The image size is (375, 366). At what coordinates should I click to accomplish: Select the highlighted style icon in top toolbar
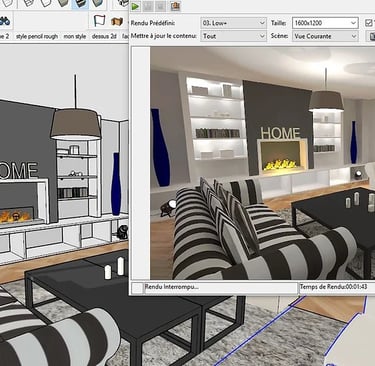[80, 4]
